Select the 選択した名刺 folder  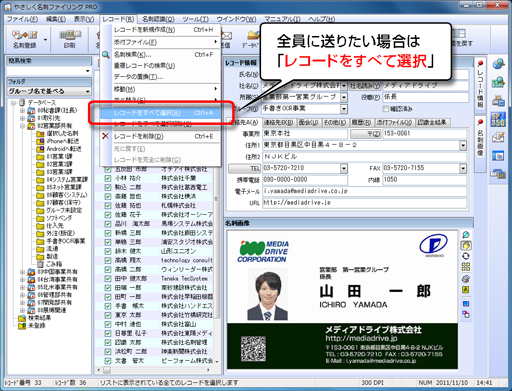coord(58,133)
